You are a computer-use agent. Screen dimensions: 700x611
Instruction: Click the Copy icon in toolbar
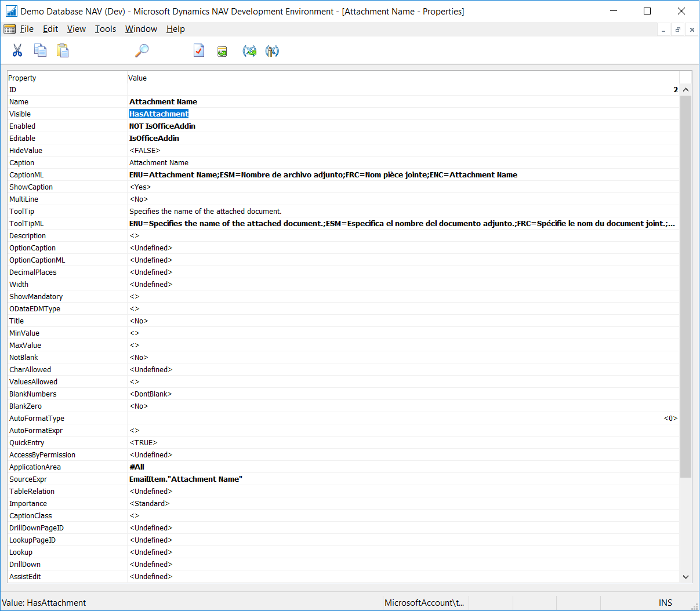pos(40,51)
